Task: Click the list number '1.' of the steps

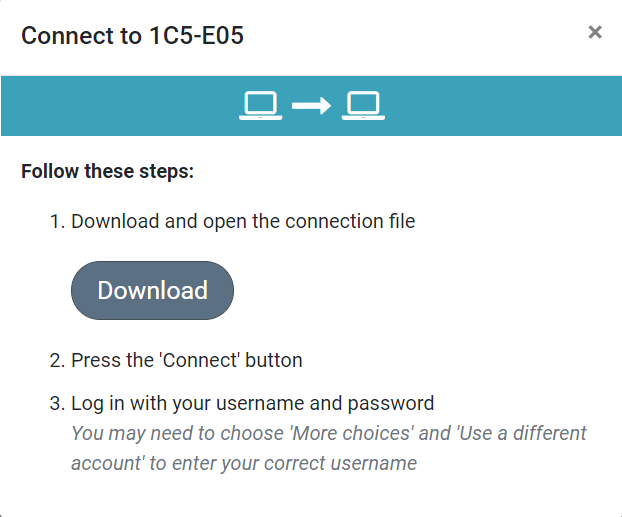Action: [x=58, y=221]
